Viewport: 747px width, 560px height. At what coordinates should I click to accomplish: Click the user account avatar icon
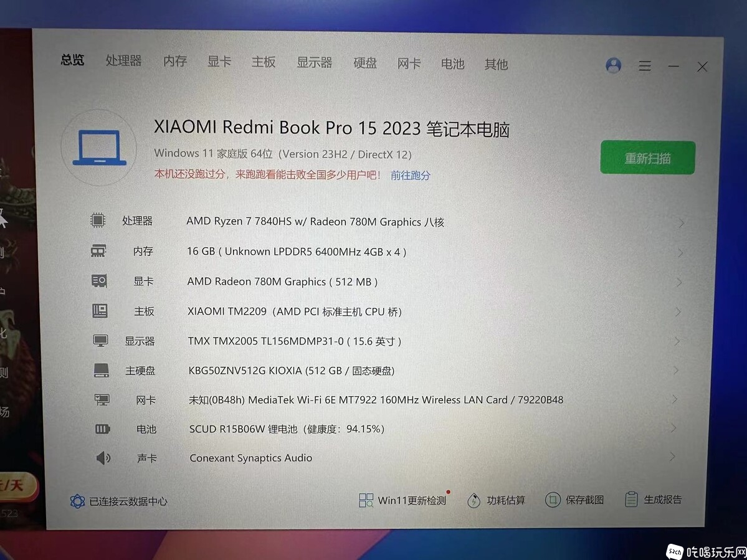tap(613, 65)
